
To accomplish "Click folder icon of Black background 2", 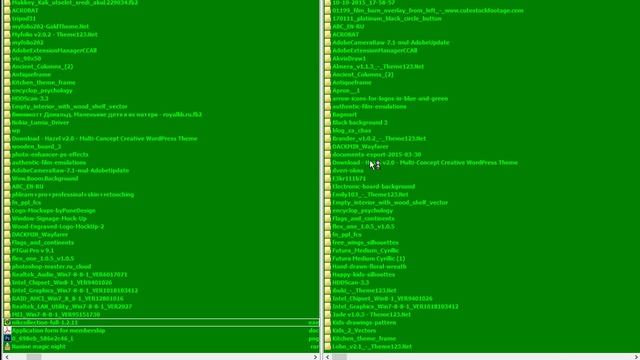I will point(328,122).
